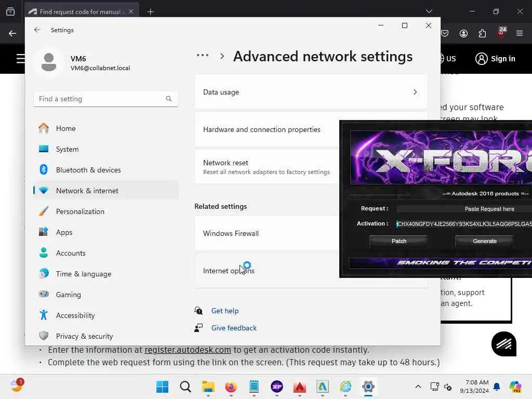Click the Get help link
This screenshot has height=399, width=532.
pyautogui.click(x=225, y=311)
